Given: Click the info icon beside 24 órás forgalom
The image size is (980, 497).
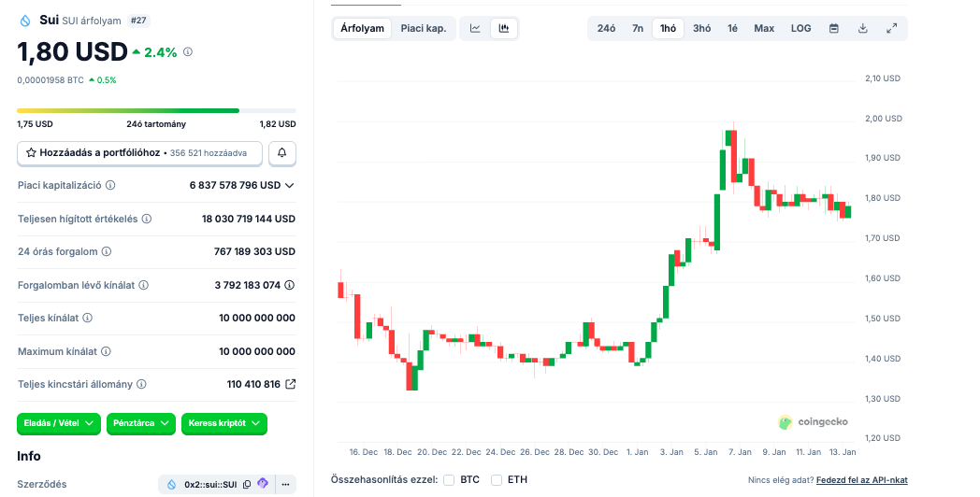Looking at the screenshot, I should (107, 252).
